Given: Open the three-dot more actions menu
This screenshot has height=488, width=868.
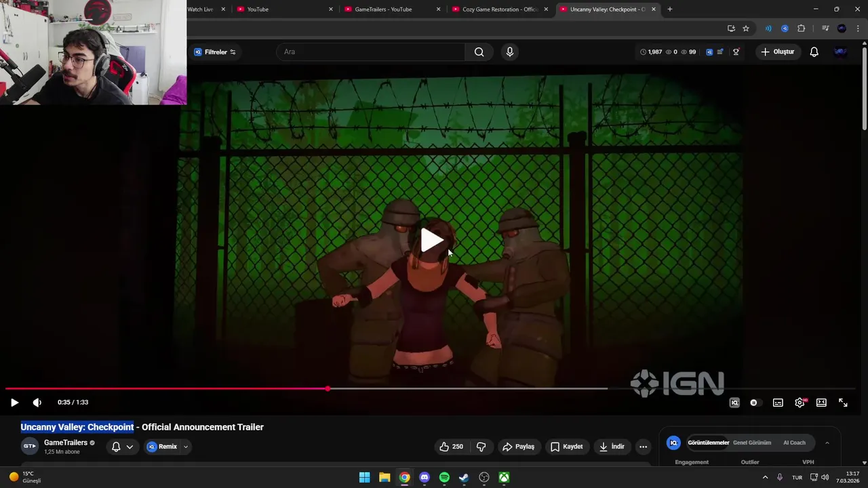Looking at the screenshot, I should coord(643,447).
